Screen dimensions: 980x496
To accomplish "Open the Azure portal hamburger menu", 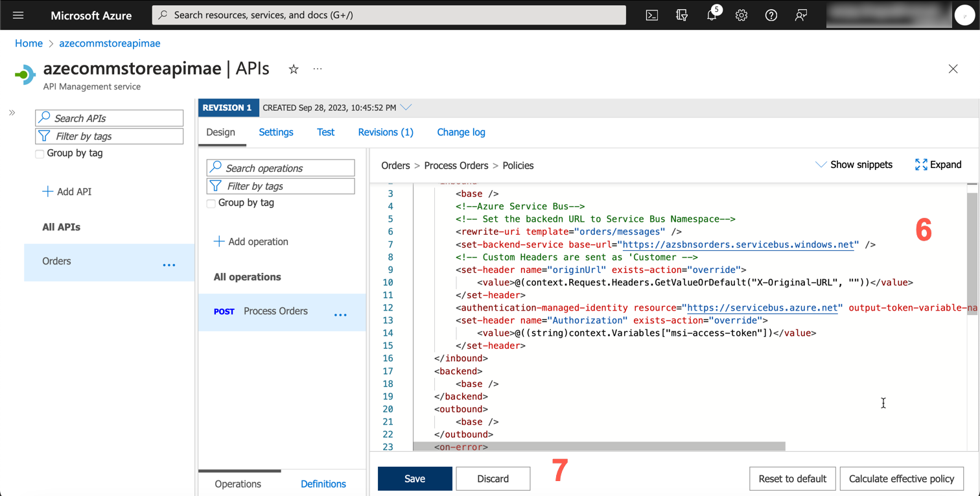I will [x=18, y=15].
